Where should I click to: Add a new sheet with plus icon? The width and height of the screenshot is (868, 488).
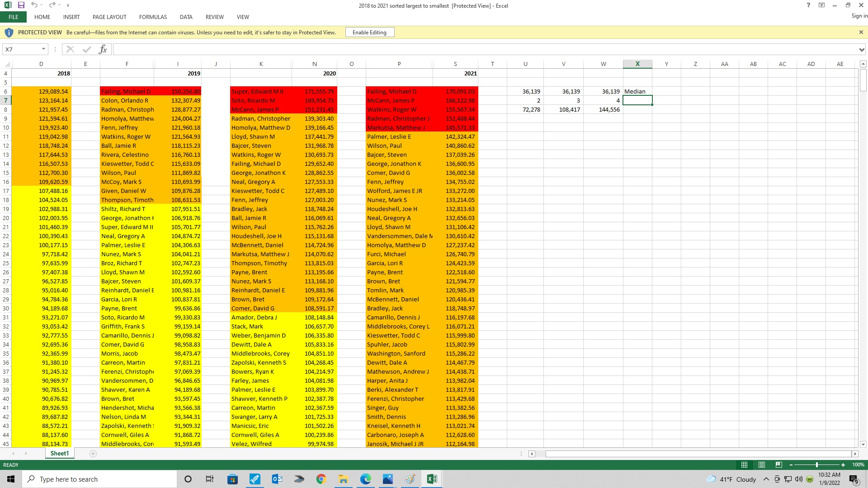[93, 454]
